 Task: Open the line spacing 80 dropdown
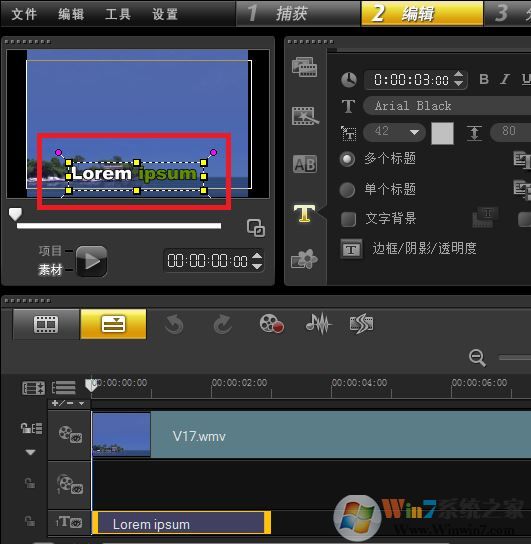coord(511,133)
